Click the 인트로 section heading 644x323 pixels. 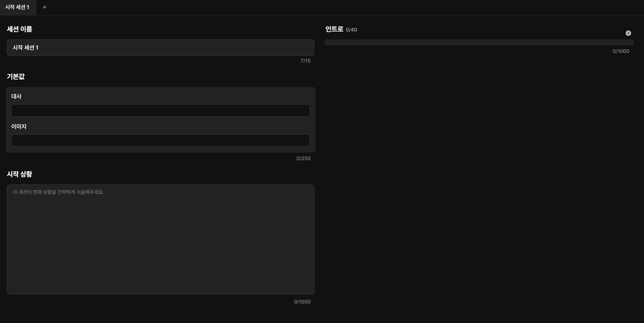coord(334,29)
